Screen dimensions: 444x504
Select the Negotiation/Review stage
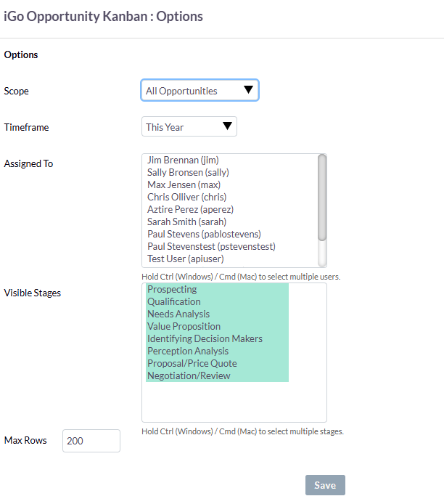189,375
